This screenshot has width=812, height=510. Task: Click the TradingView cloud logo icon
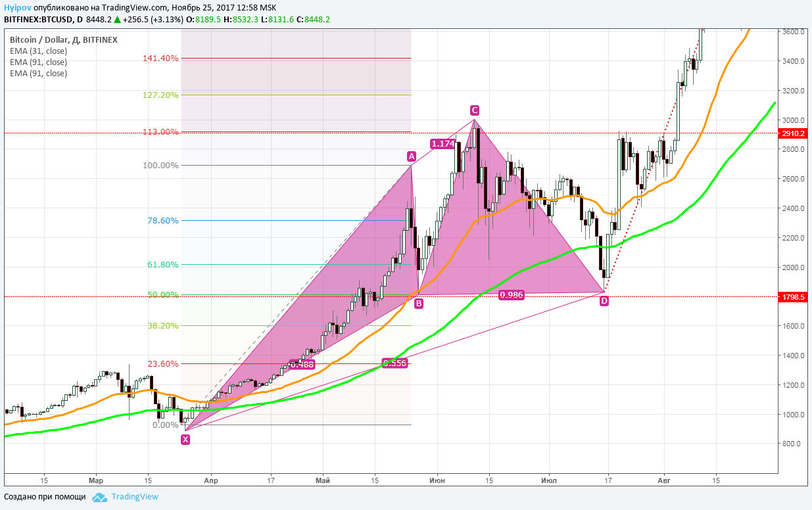pyautogui.click(x=99, y=498)
